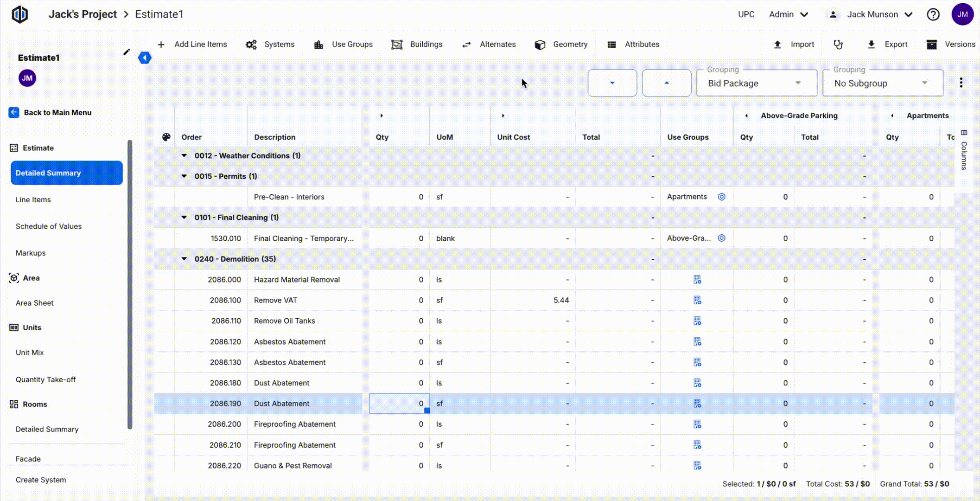Collapse the Above-Grade Parking column group
The image size is (980, 501).
click(x=746, y=116)
